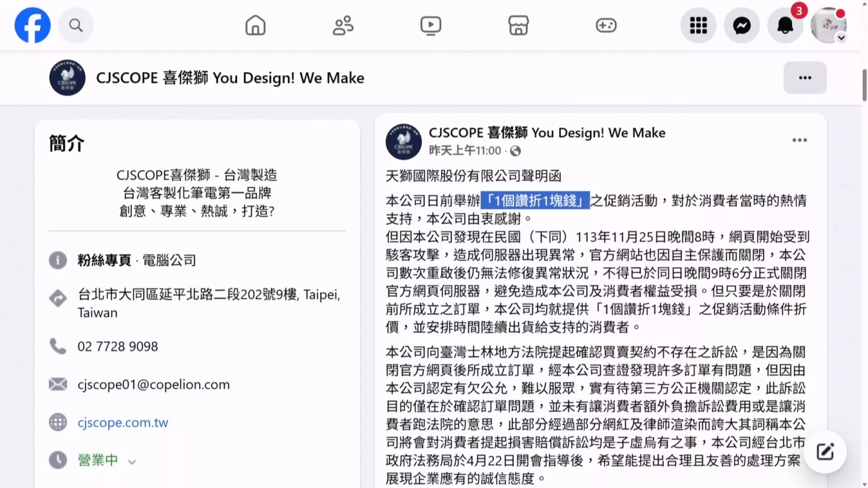Screen dimensions: 868x488
Task: Visit the cjscope.com.tw website link
Action: [x=123, y=422]
